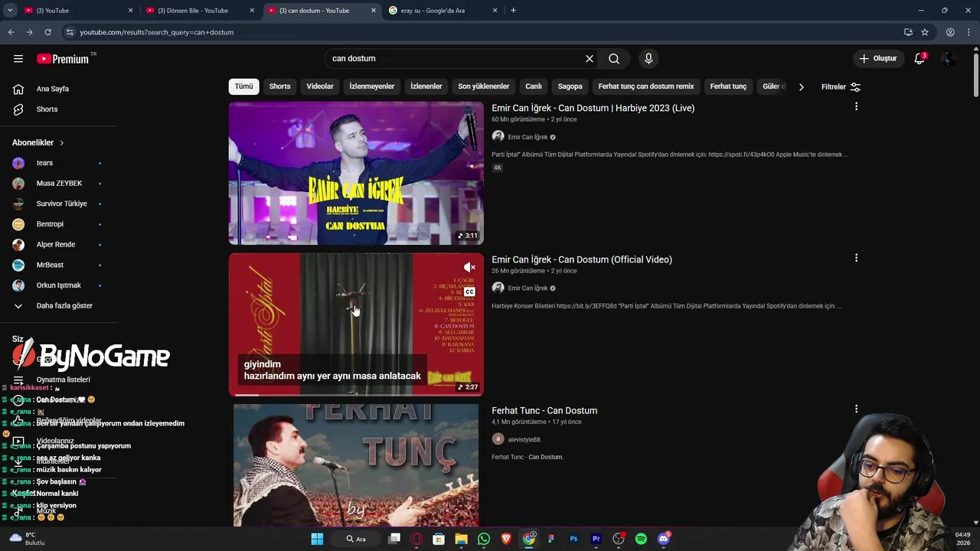Open Bentropi subscription channel
Viewport: 980px width, 551px height.
50,224
